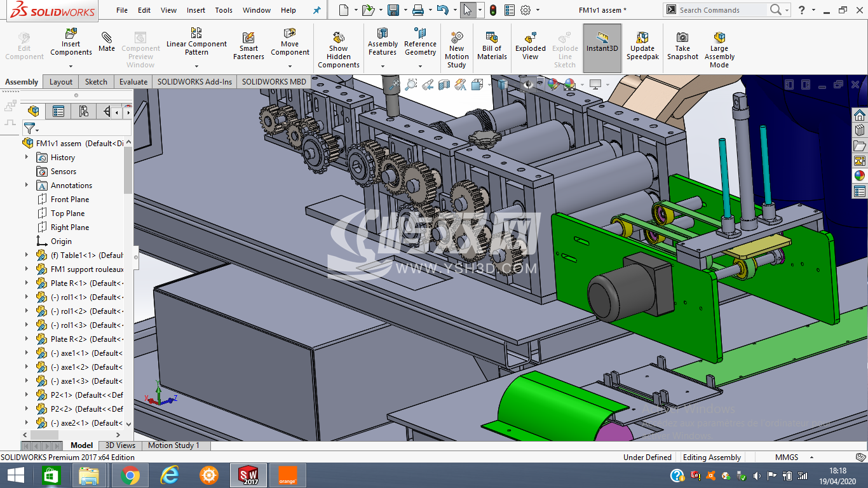This screenshot has height=488, width=868.
Task: Open Design Library in task pane
Action: [x=859, y=130]
